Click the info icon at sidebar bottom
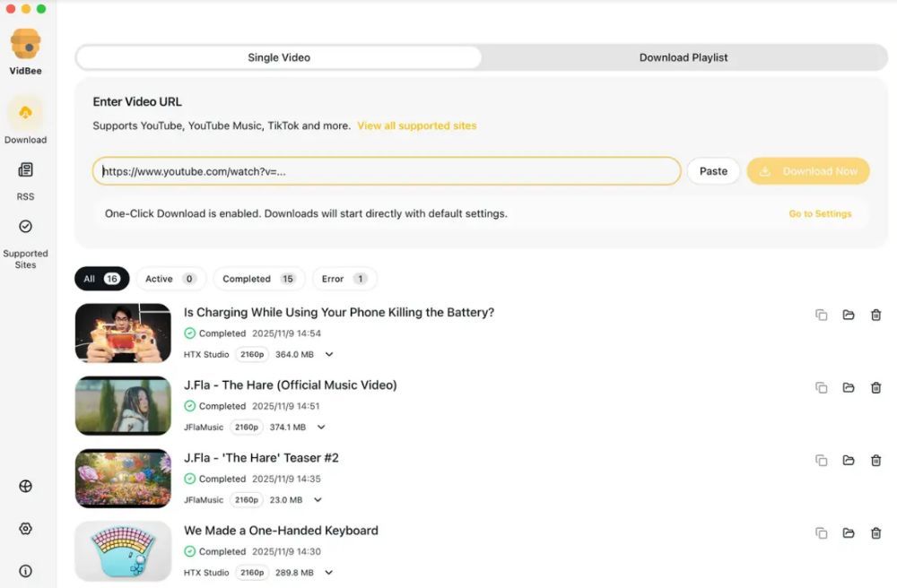Image resolution: width=897 pixels, height=588 pixels. (25, 571)
